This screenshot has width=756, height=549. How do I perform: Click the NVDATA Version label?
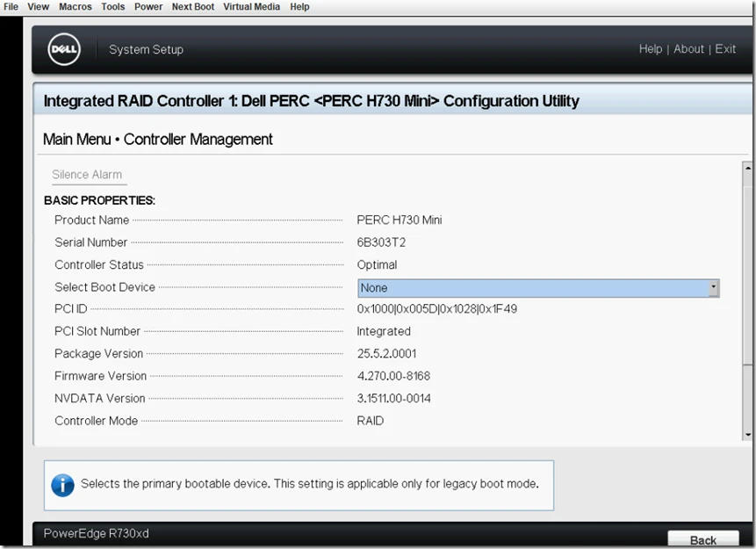[100, 399]
